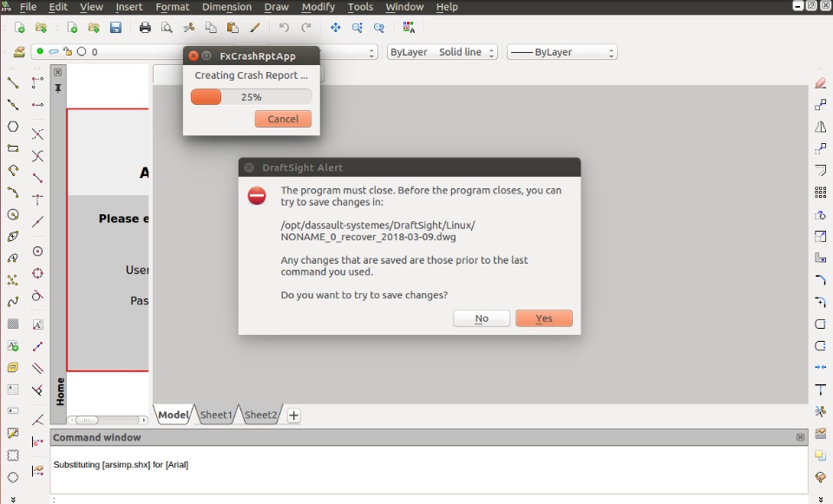
Task: Open the Tools menu
Action: click(360, 7)
